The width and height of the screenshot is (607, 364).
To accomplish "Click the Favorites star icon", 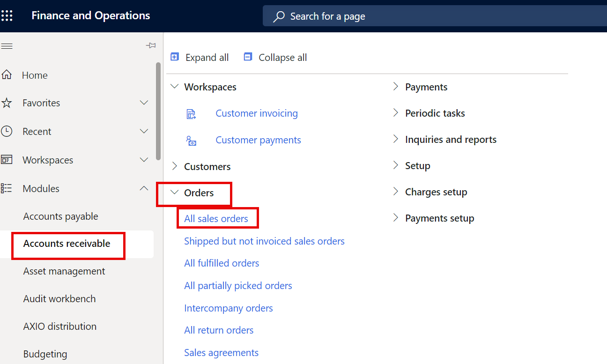I will tap(8, 103).
